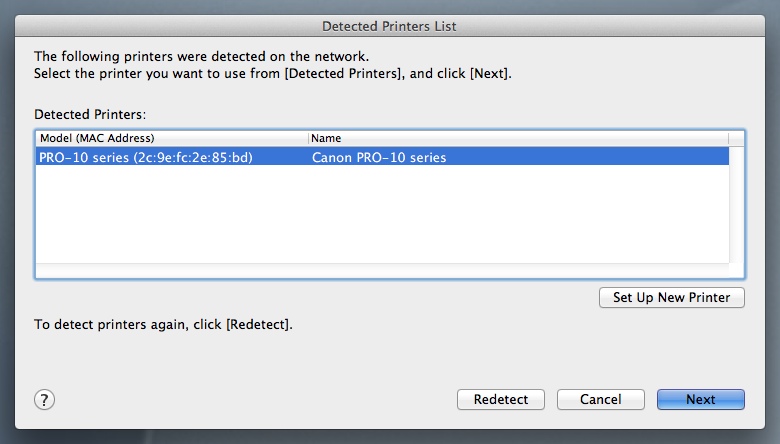
Task: Open Set Up New Printer
Action: point(672,297)
